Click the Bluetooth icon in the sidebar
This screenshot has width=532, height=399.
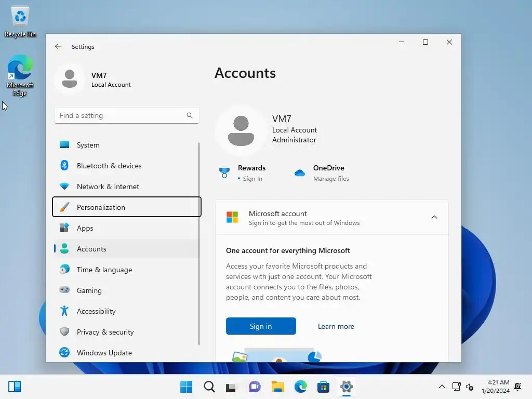coord(64,166)
